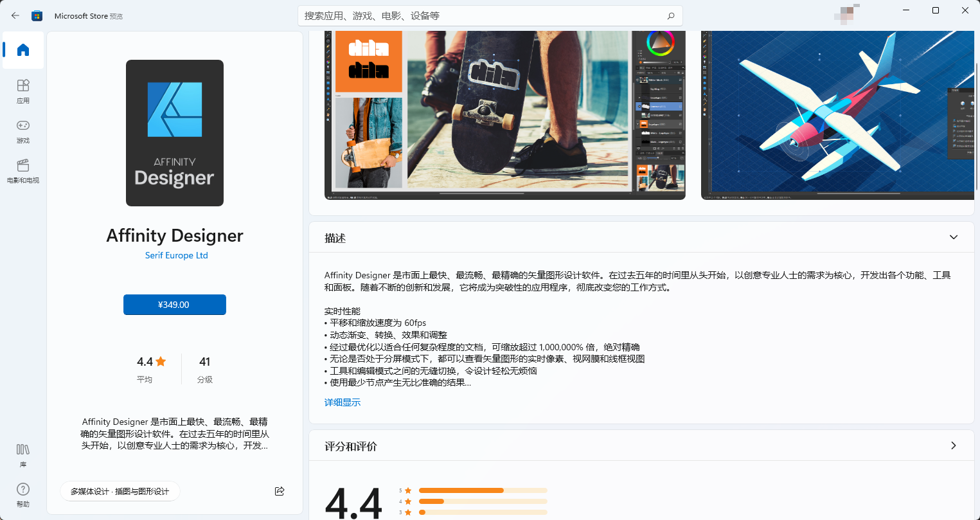The height and width of the screenshot is (520, 980).
Task: Open the airplane illustration screenshot thumbnail
Action: coord(838,115)
